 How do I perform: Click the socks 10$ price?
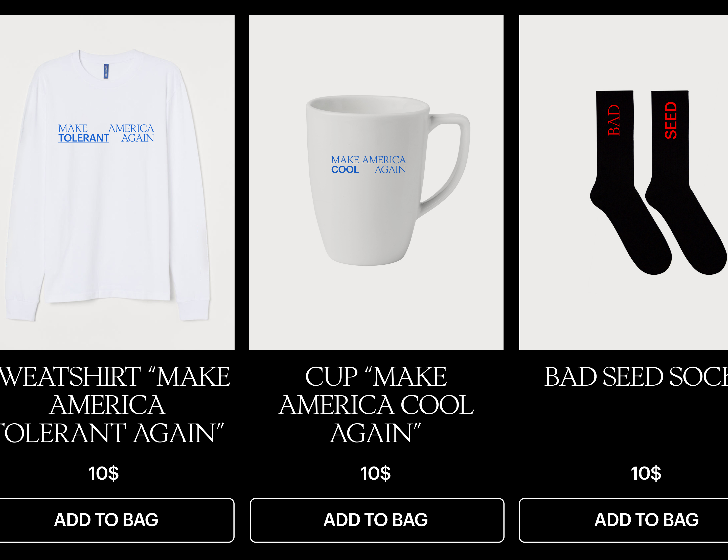[x=646, y=473]
